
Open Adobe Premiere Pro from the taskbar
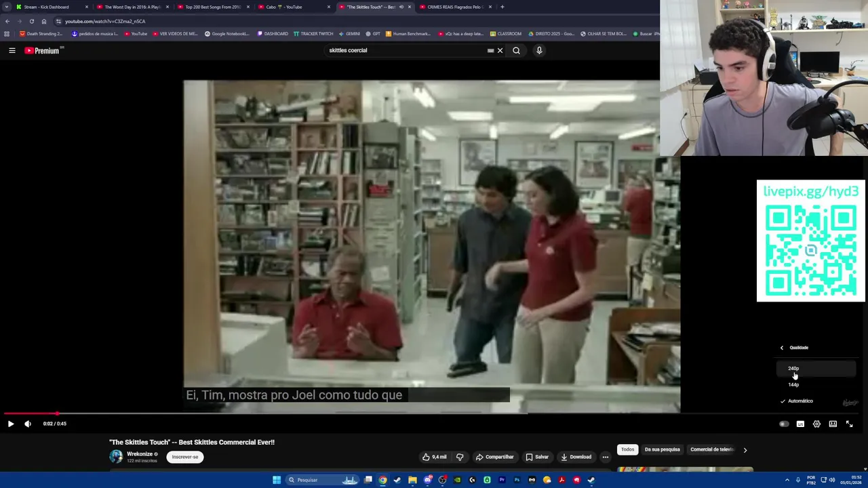point(502,480)
